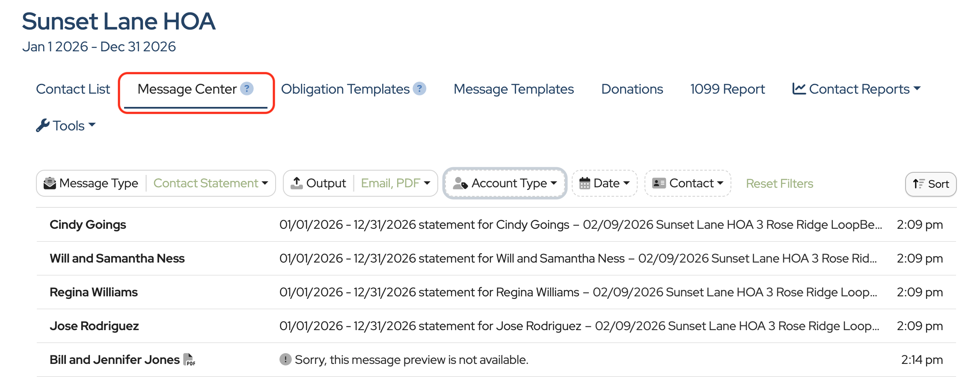980x384 pixels.
Task: Open the Account Type filter dropdown
Action: (x=505, y=183)
